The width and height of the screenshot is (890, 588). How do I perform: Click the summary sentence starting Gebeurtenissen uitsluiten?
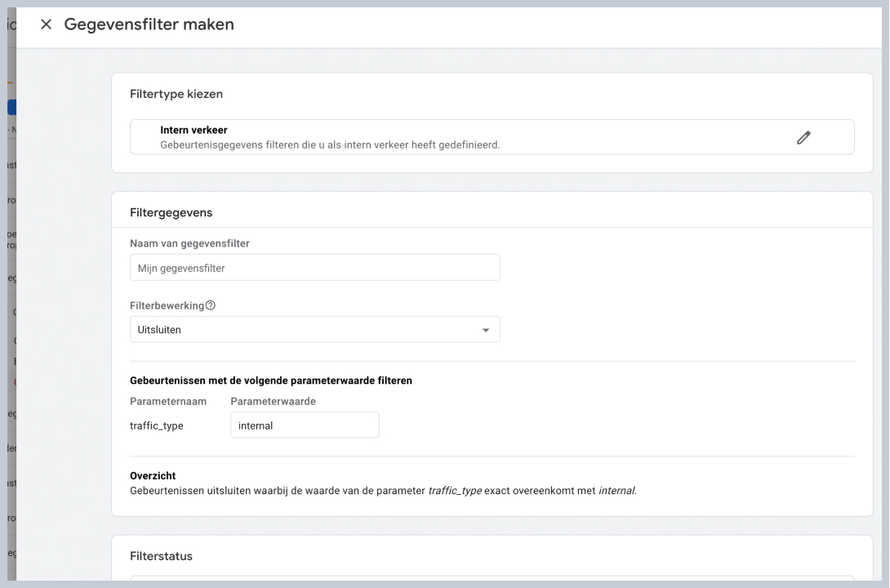383,491
